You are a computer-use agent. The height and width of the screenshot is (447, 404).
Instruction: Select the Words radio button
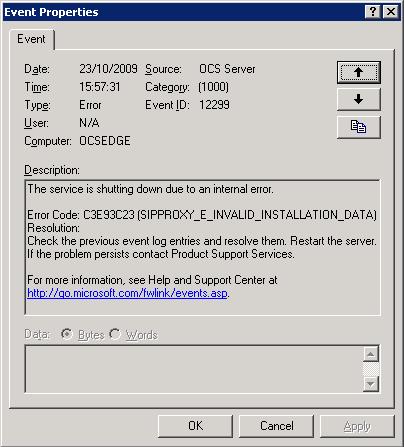coord(115,334)
